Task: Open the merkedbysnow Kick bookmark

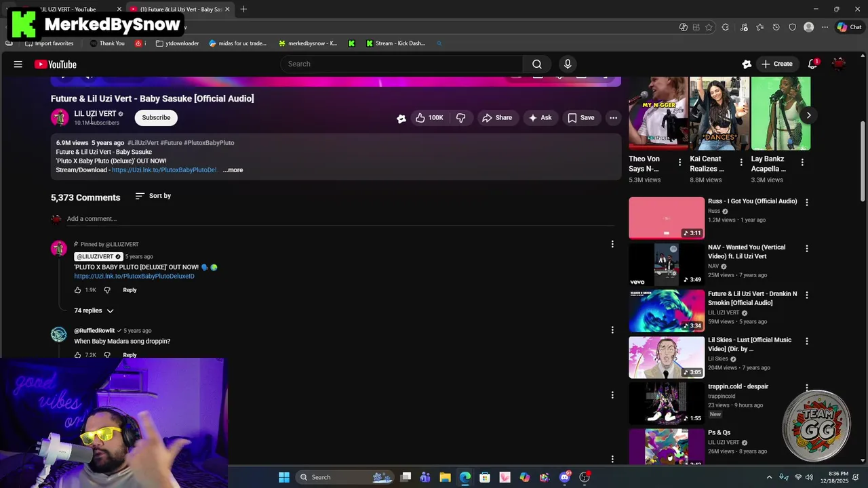Action: [x=307, y=43]
